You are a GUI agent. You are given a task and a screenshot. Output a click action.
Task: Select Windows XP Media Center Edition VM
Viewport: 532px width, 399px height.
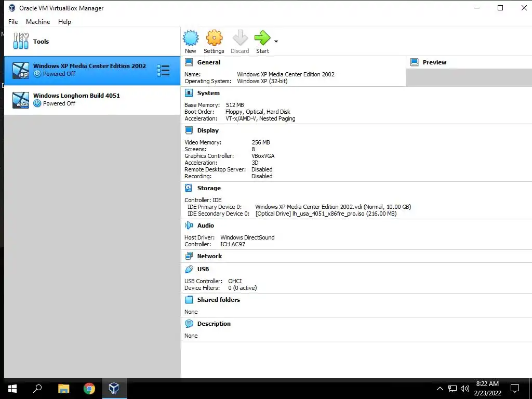92,71
